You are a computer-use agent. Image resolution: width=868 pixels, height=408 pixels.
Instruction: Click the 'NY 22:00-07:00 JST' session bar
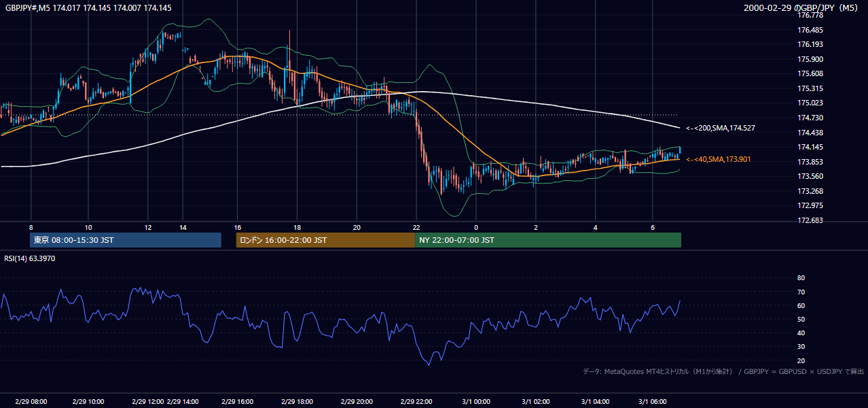548,240
